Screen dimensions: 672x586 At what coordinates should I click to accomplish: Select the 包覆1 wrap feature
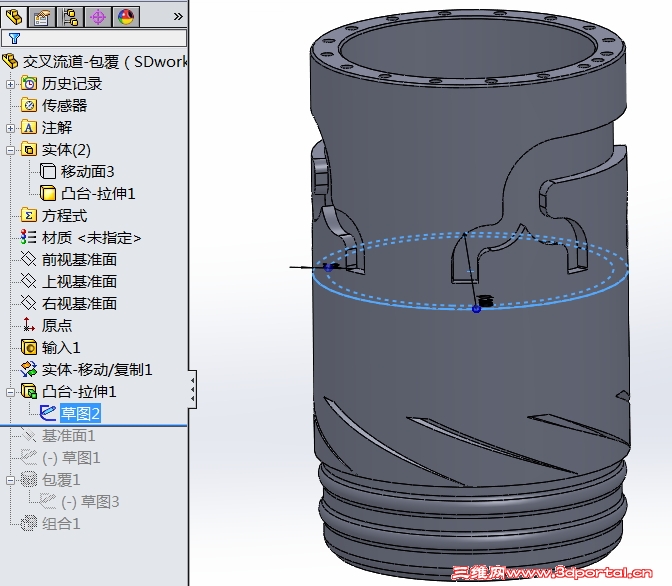click(x=61, y=480)
